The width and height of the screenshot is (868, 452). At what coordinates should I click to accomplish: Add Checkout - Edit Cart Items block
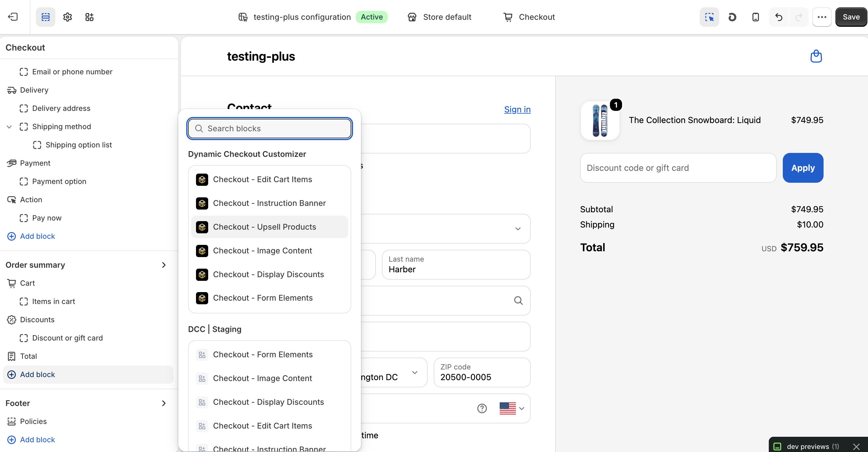click(270, 179)
